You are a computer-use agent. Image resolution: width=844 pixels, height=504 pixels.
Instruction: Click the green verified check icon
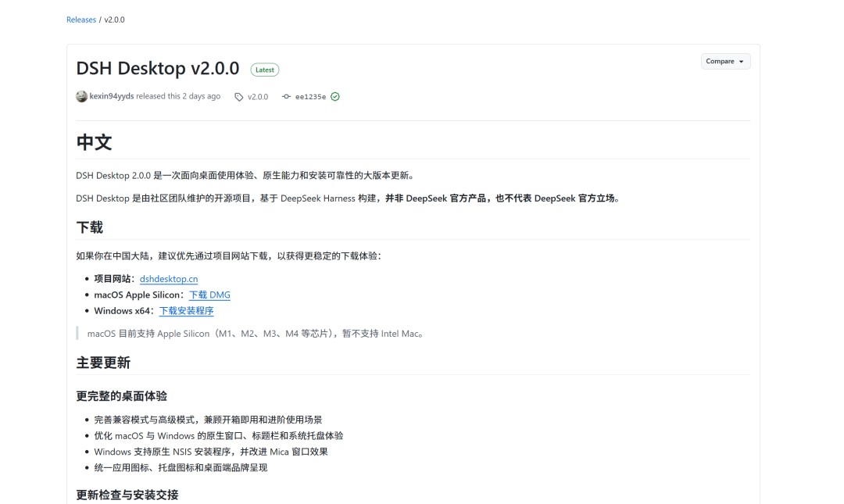(335, 96)
